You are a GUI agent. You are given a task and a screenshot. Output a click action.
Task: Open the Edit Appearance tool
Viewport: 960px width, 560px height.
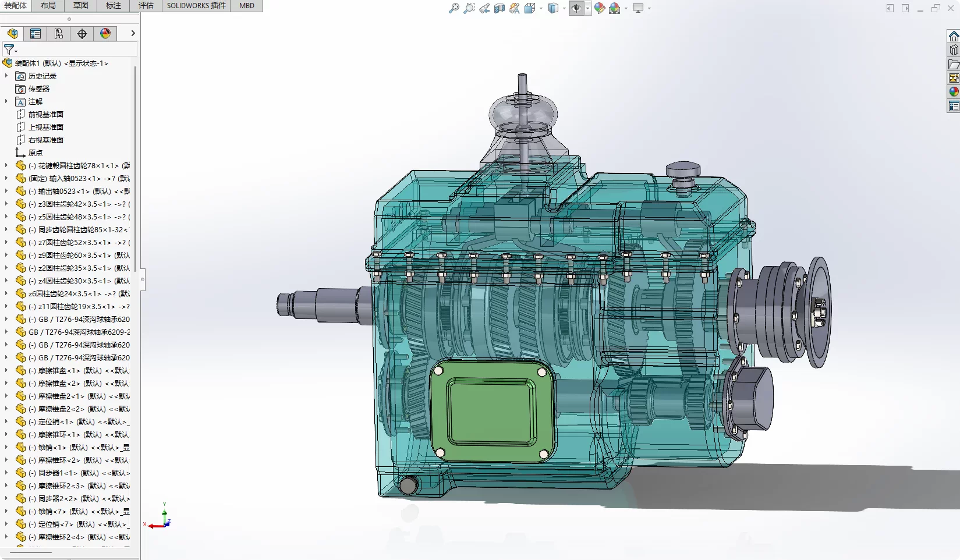pyautogui.click(x=600, y=8)
